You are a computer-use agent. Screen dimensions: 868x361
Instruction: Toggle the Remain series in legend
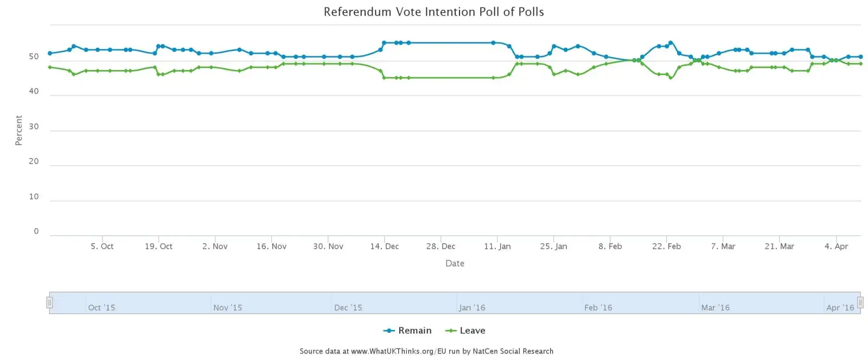click(414, 331)
